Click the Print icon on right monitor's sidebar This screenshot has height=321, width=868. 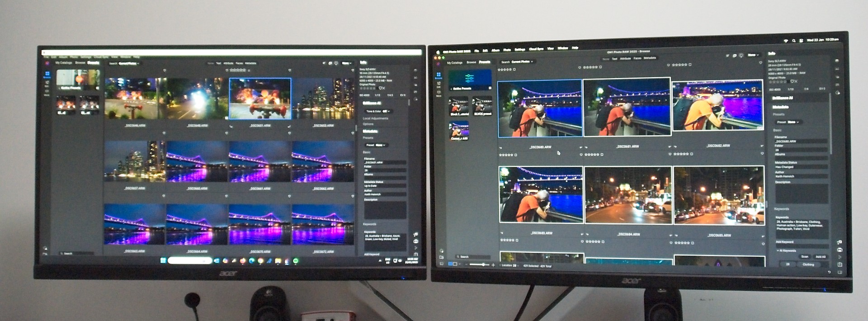(x=840, y=250)
